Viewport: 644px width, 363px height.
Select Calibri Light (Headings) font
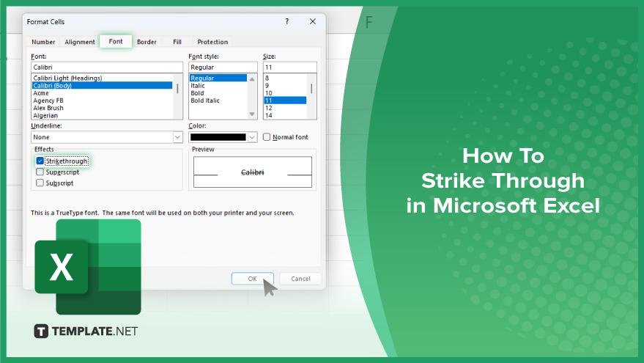tap(102, 78)
